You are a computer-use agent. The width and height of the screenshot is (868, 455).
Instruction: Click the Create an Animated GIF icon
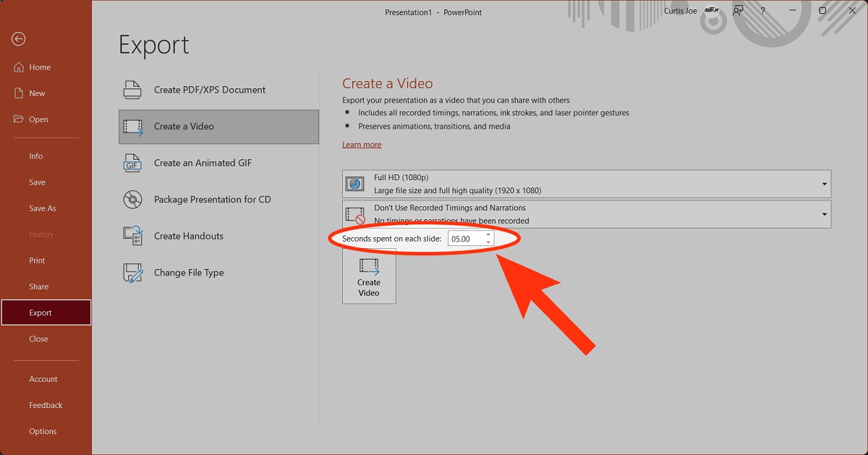click(132, 163)
